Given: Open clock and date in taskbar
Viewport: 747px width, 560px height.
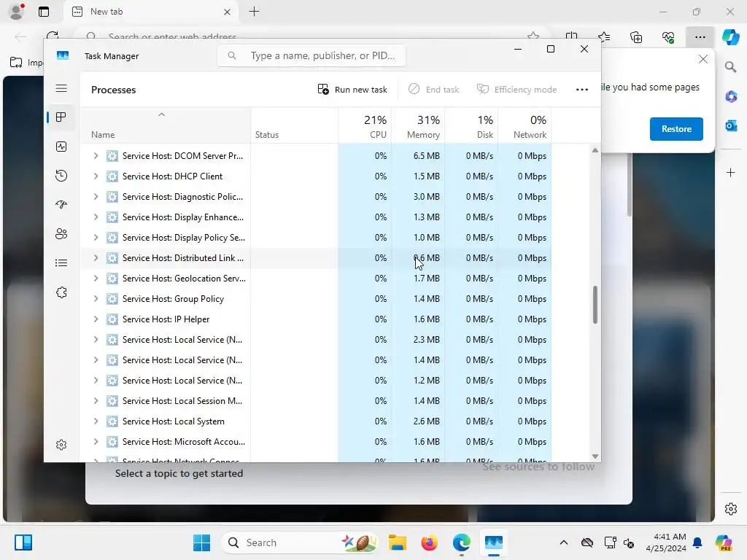Looking at the screenshot, I should tap(665, 542).
